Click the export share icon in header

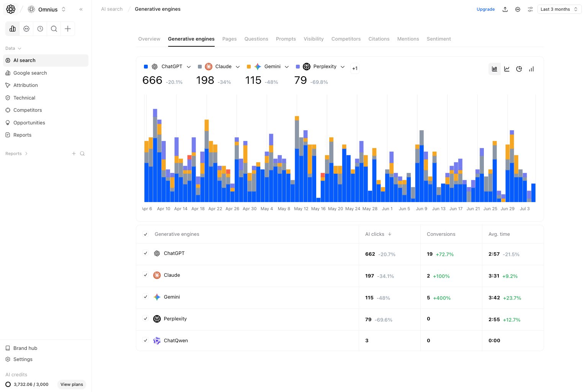point(505,9)
